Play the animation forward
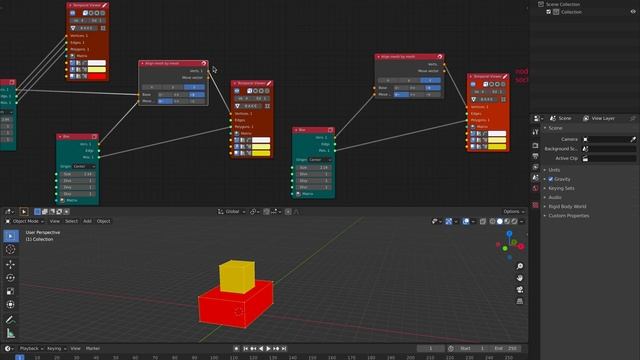 (268, 349)
